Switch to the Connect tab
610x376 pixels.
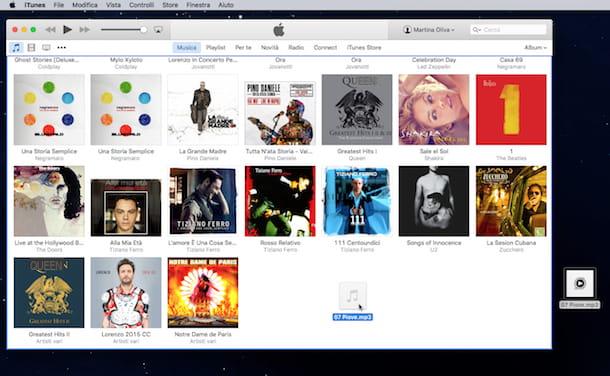tap(325, 47)
